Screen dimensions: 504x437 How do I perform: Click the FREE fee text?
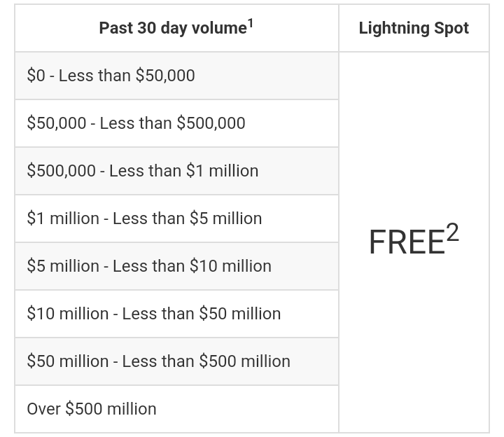(407, 242)
